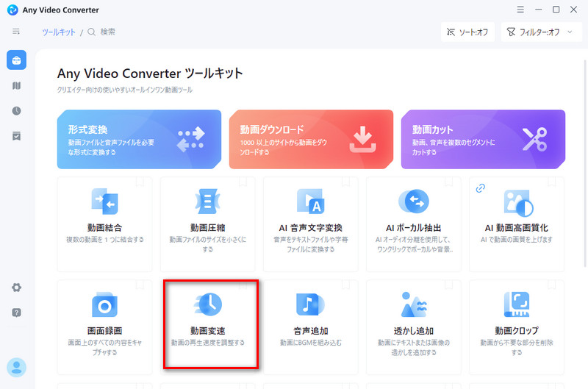Open the フィルター:オフ dropdown
This screenshot has width=588, height=389.
542,32
